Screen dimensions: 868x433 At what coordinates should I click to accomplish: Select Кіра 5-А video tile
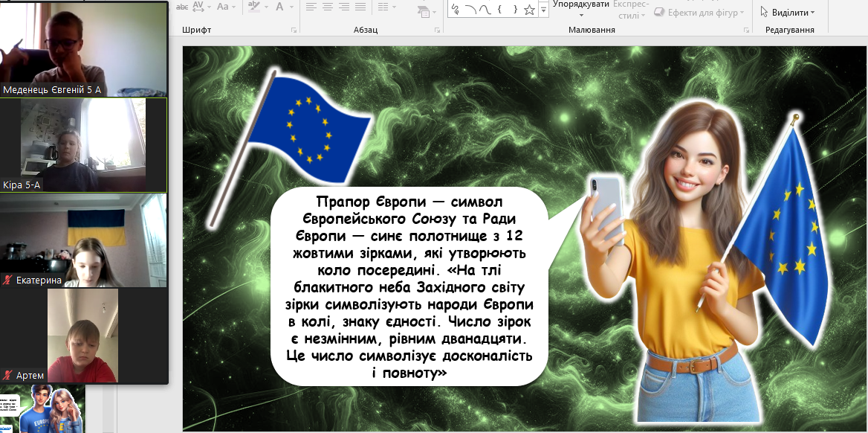pos(83,145)
